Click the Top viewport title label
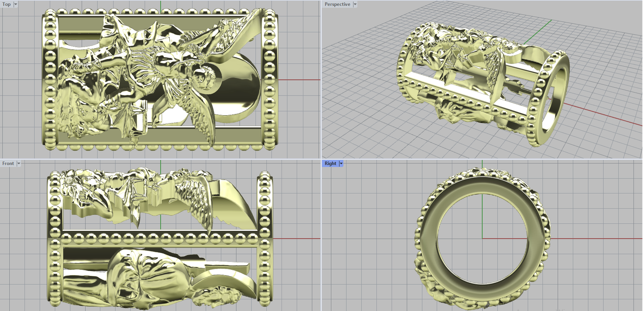The image size is (644, 311). 7,4
